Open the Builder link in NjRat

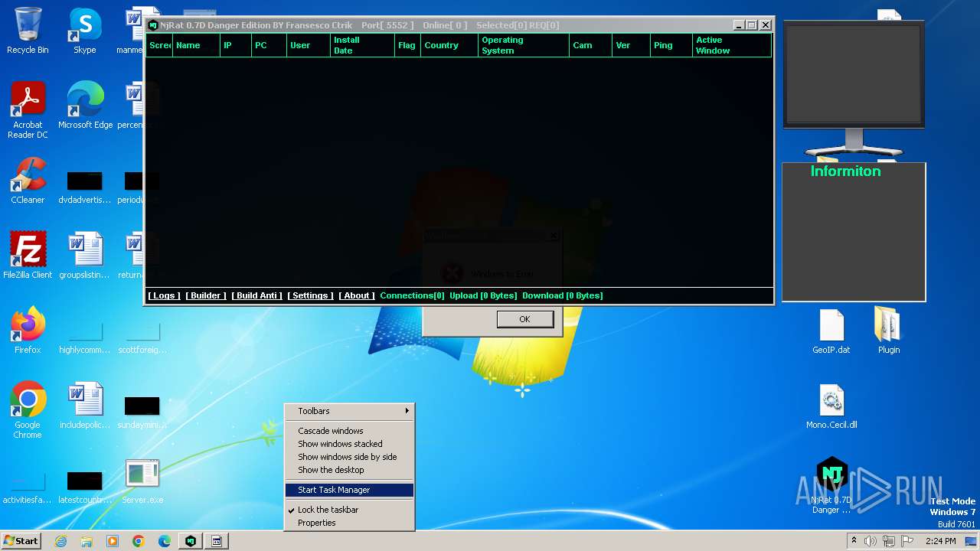pyautogui.click(x=206, y=295)
